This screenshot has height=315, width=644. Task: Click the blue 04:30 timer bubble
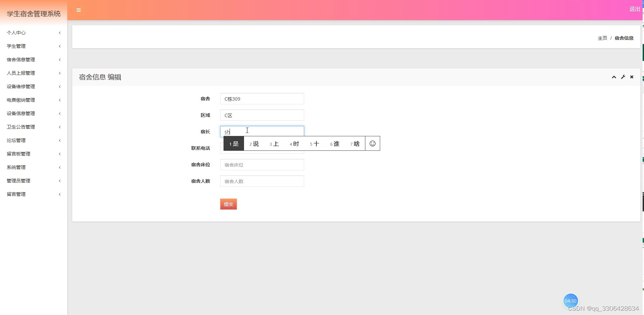(570, 301)
